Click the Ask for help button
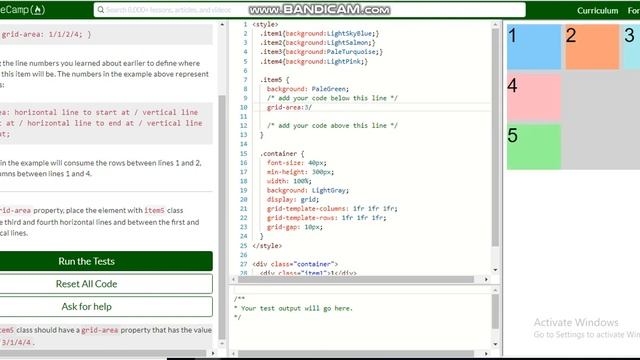This screenshot has height=360, width=640. tap(106, 307)
